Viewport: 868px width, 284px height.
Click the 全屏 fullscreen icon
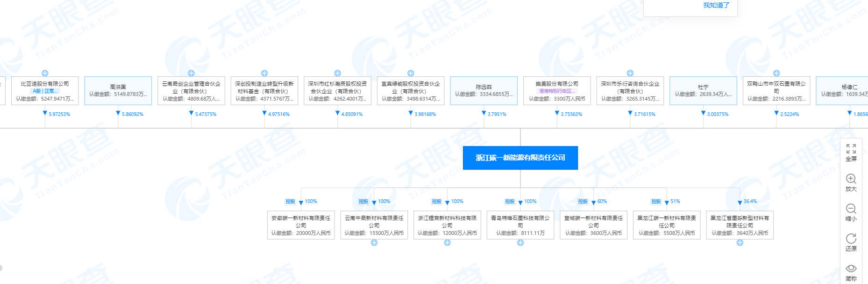[x=851, y=149]
